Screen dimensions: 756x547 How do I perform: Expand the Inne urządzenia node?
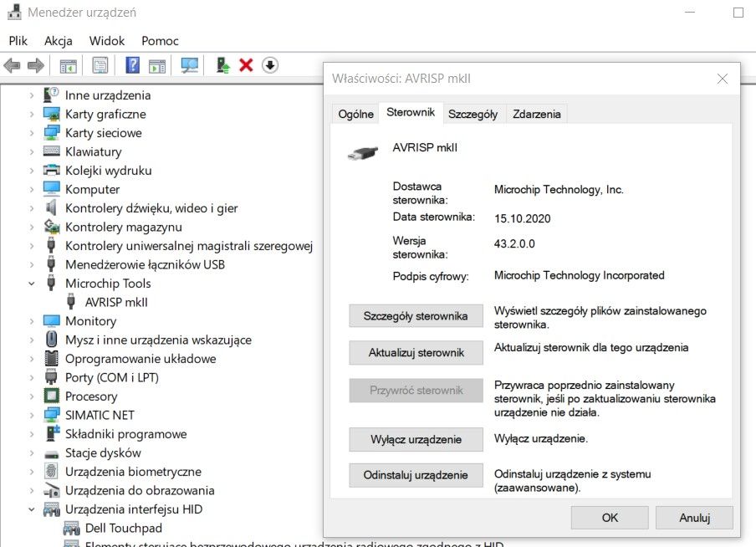tap(31, 95)
